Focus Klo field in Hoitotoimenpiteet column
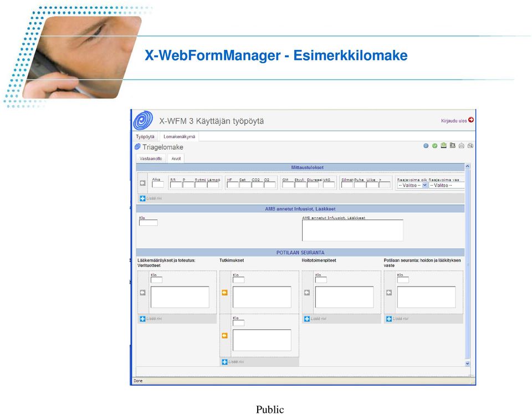Viewport: 532px width, 414px height. (x=321, y=280)
